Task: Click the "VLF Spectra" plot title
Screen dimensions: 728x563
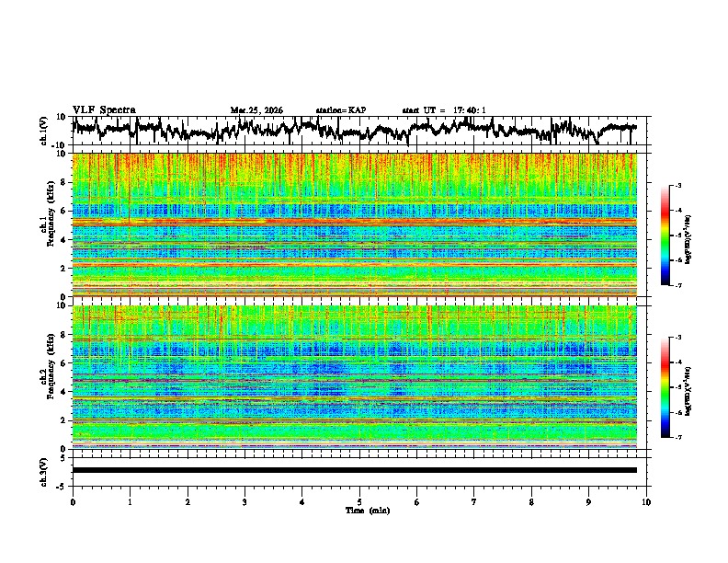Action: 104,110
